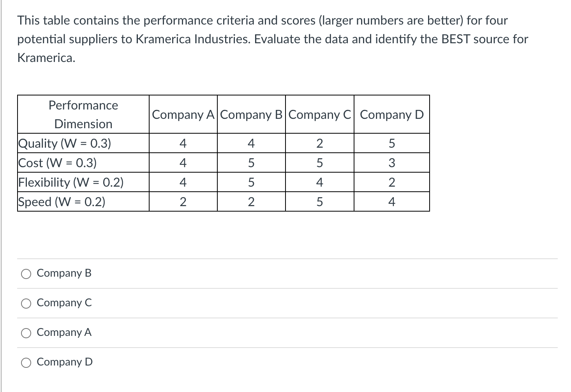Viewport: 571px width, 392px height.
Task: Click the Speed (W = 0.2) row label
Action: point(61,201)
